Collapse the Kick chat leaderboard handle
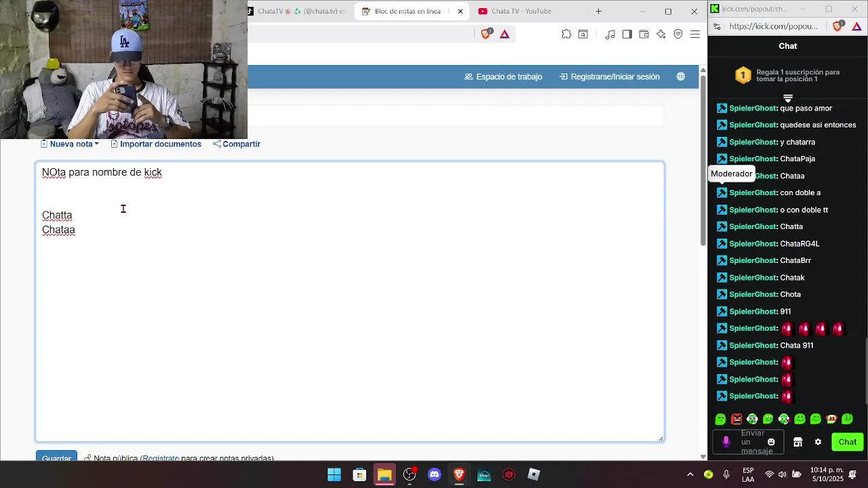 788,98
